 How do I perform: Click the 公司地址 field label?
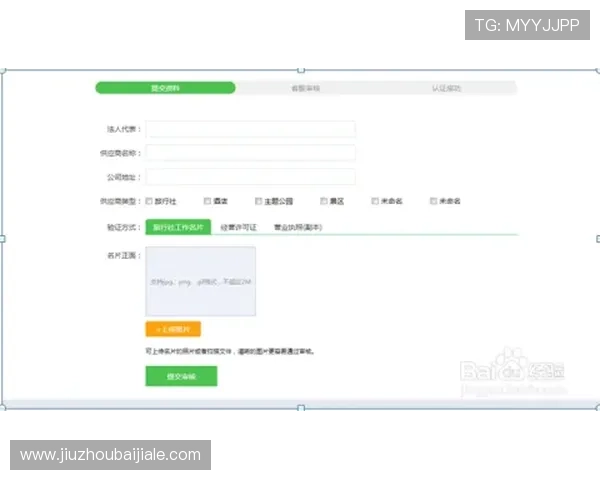pos(124,177)
